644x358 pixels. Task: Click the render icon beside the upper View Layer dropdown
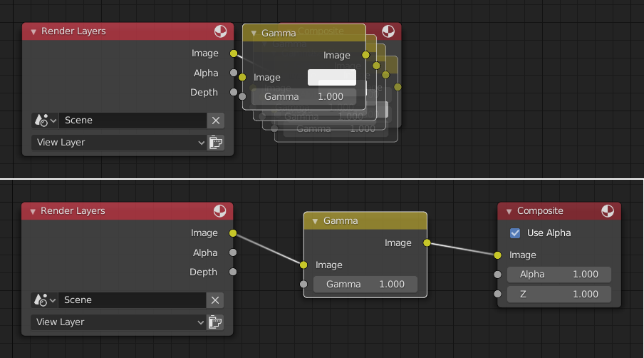[215, 143]
